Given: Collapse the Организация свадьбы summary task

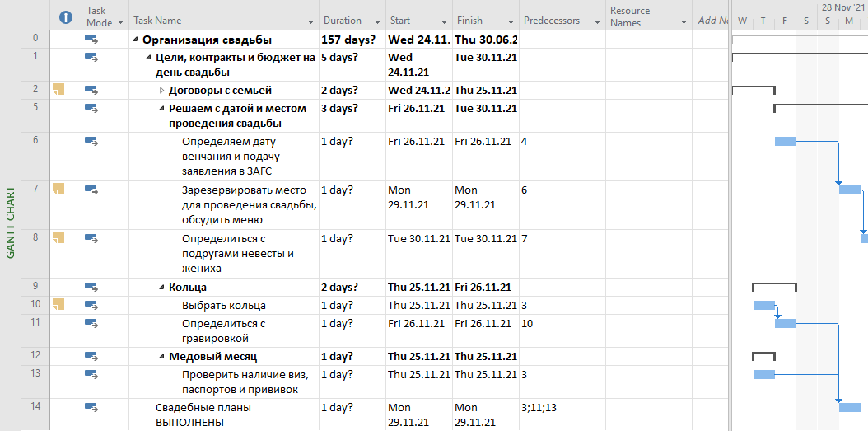Looking at the screenshot, I should (x=136, y=40).
